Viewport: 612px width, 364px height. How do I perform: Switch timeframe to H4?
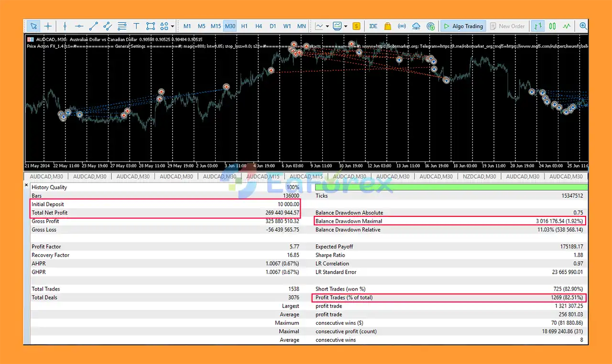click(259, 26)
